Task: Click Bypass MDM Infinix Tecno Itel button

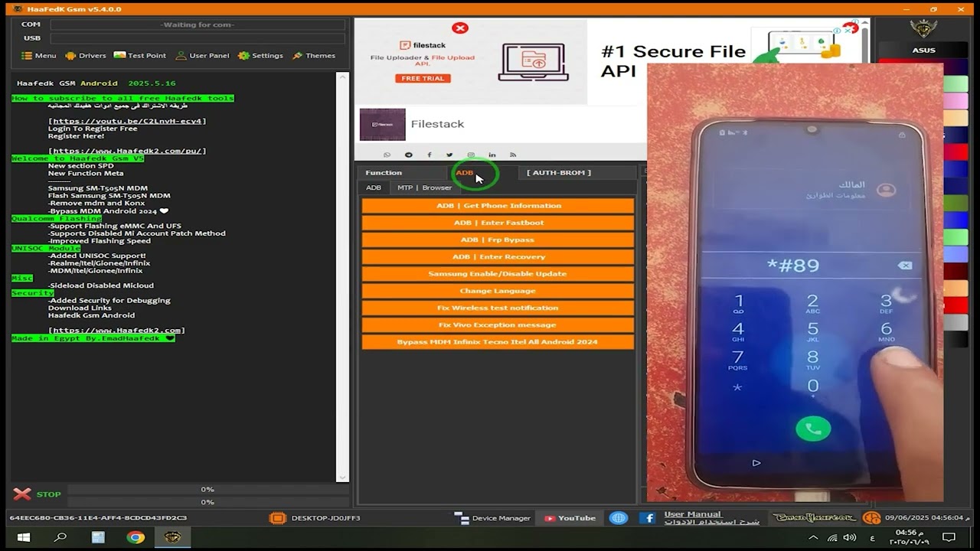Action: coord(498,342)
